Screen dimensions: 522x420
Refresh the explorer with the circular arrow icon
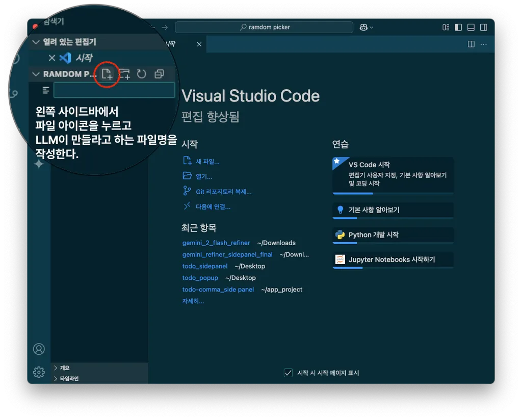[x=142, y=74]
